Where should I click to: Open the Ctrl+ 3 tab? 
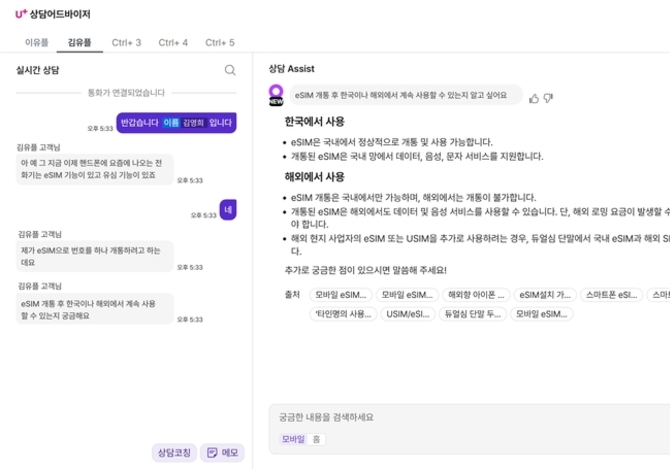click(x=126, y=43)
